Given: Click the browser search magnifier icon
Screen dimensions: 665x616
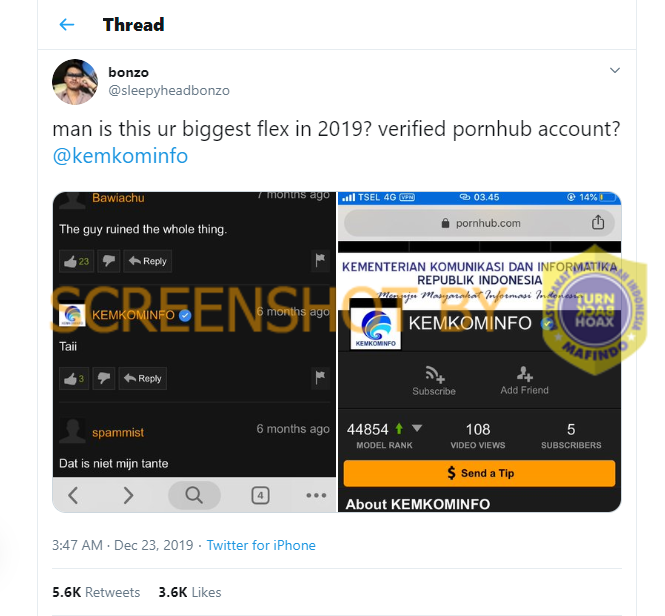Looking at the screenshot, I should coord(193,494).
